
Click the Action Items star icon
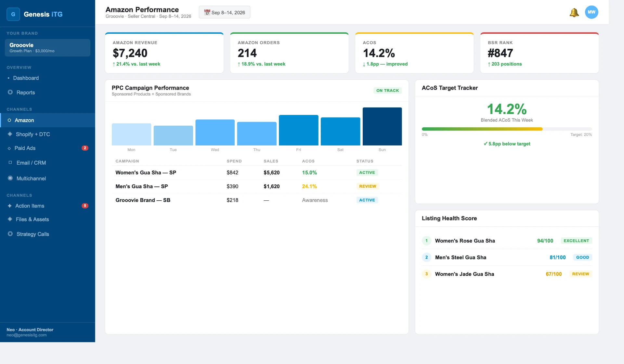click(10, 206)
